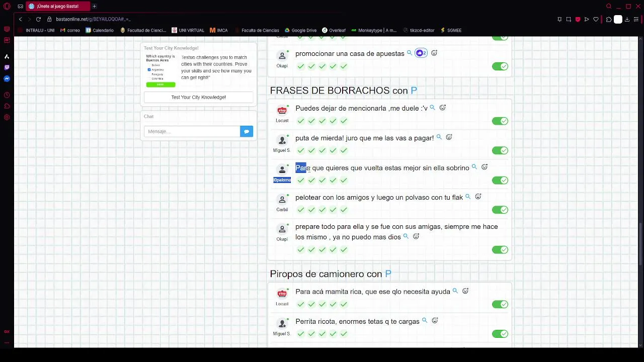Click Locust's avatar in FRASES DE BORRACHOS
Image resolution: width=644 pixels, height=362 pixels.
pos(282,111)
